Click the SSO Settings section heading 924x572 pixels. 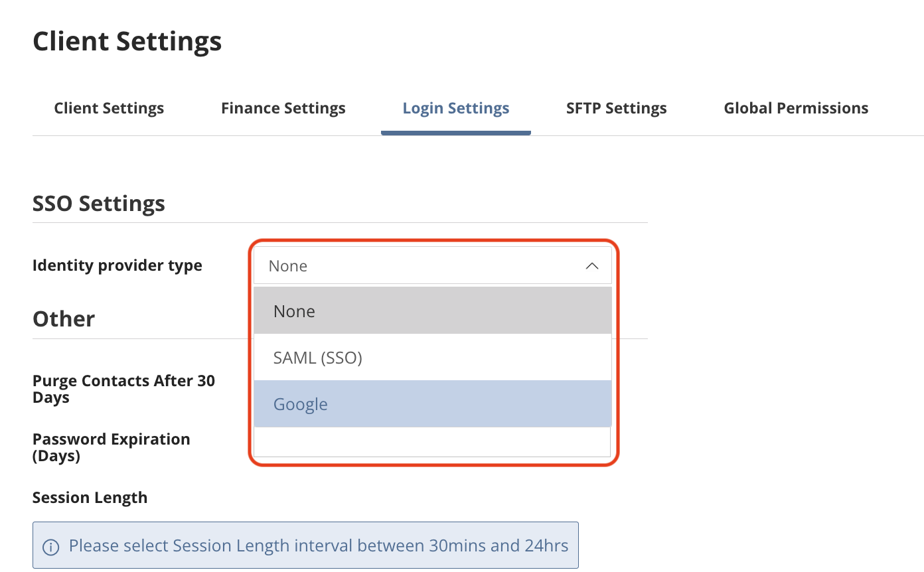[x=99, y=204]
